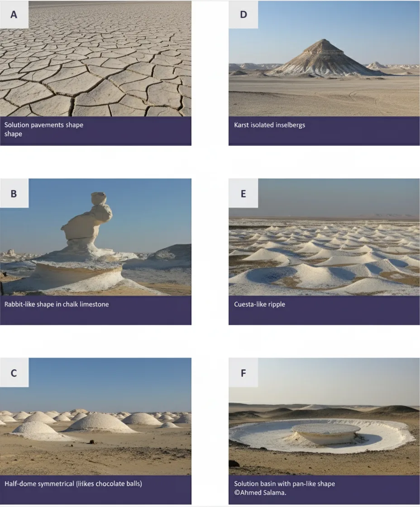Click the 'Rabbit-like shape in chalk limestone' caption
Viewport: 420px width, 507px height.
[57, 304]
